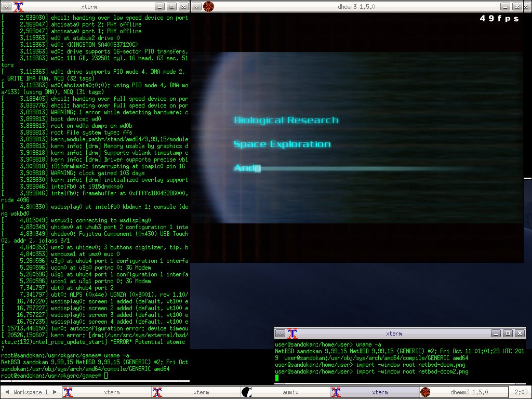The width and height of the screenshot is (532, 399).
Task: Select the highlighted third xterm taskbar entry
Action: [375, 392]
